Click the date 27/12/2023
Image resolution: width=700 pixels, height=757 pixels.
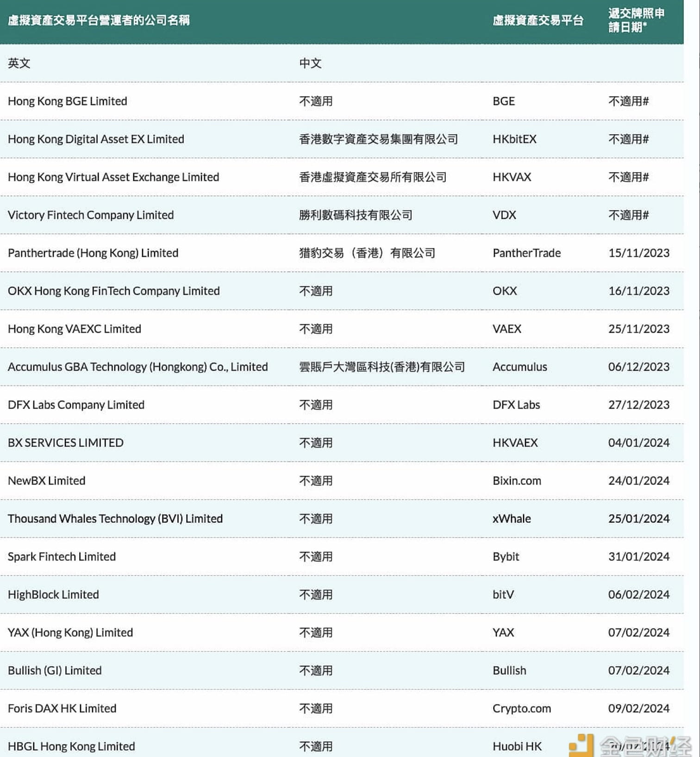pos(639,405)
